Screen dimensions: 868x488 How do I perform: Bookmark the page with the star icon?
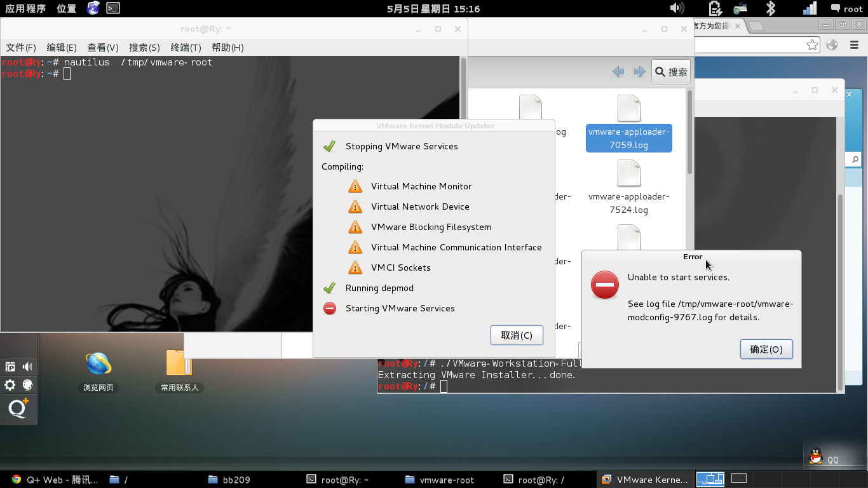click(813, 44)
